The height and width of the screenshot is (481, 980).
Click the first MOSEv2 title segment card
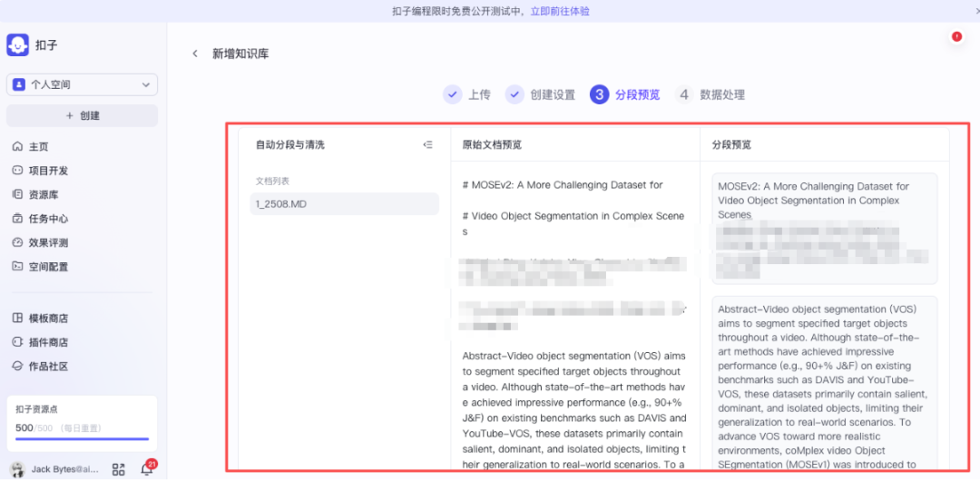[x=824, y=229]
